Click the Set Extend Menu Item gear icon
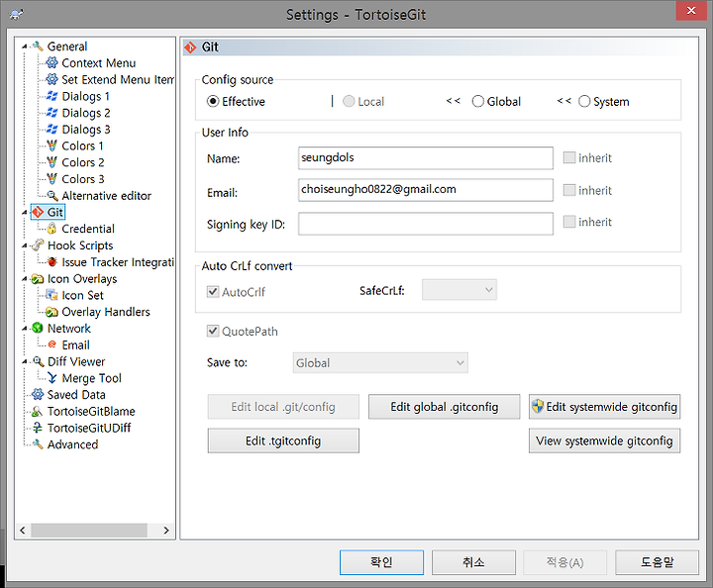This screenshot has width=713, height=588. coord(52,79)
